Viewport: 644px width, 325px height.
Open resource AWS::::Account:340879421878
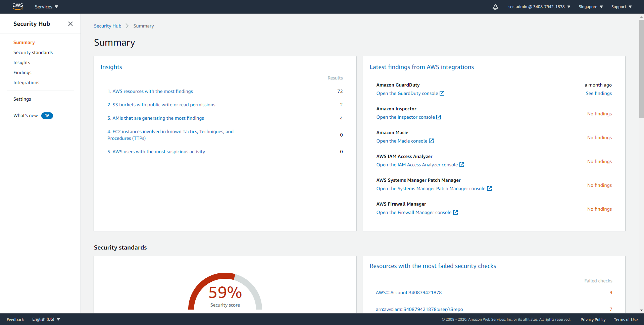[409, 292]
